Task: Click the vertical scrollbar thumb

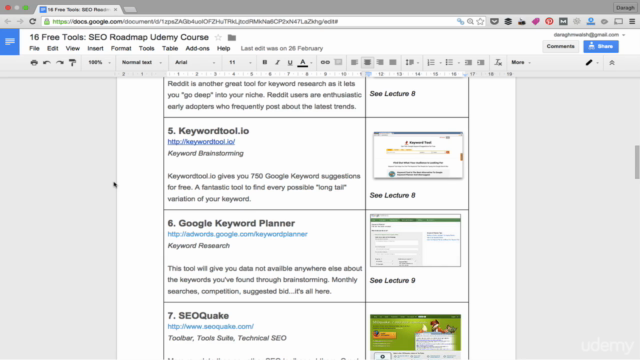Action: [637, 162]
